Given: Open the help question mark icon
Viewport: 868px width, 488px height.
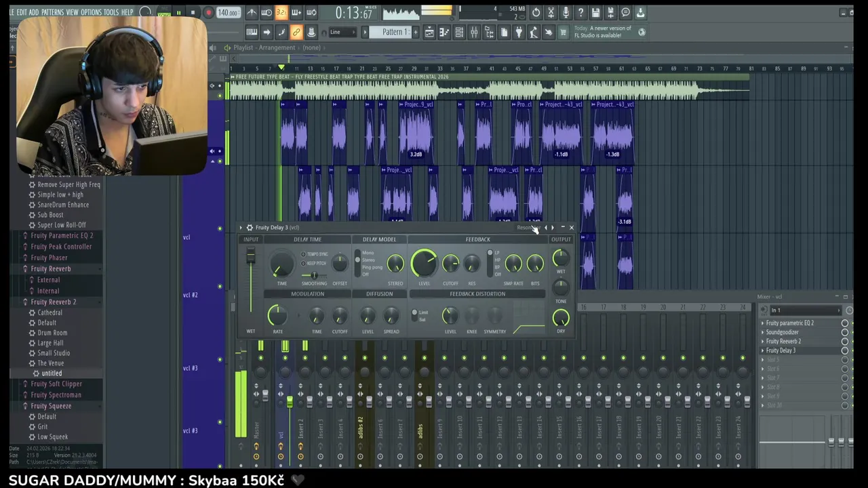Looking at the screenshot, I should (580, 12).
